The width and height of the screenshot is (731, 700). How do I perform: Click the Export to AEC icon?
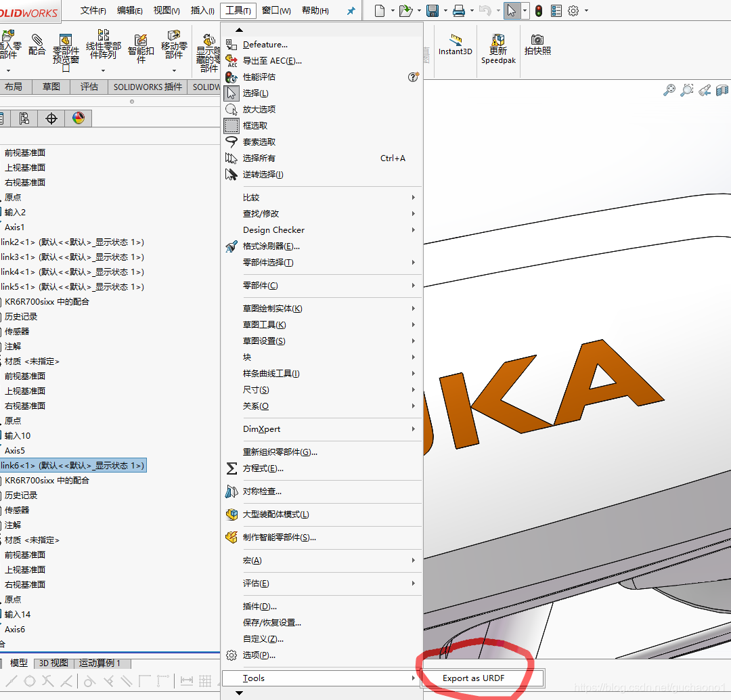(x=231, y=61)
